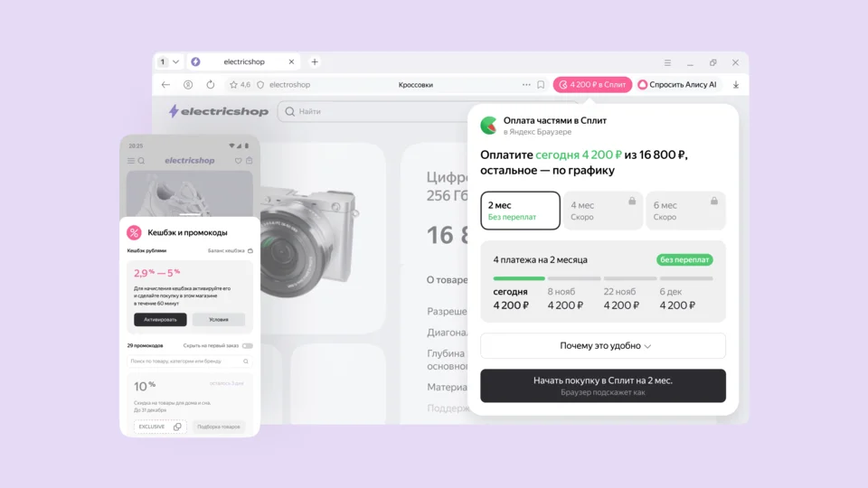This screenshot has height=488, width=868.
Task: Click the sneaker image in mobile view
Action: coord(189,193)
